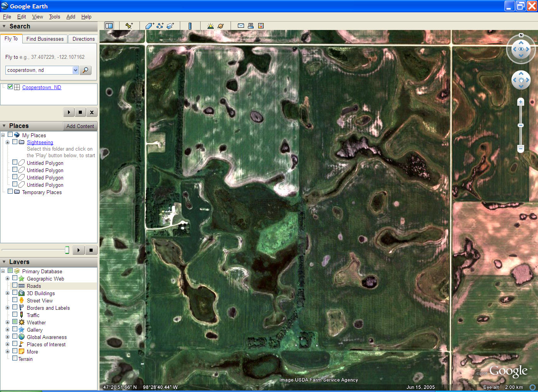Collapse the Places panel triangle

point(4,126)
